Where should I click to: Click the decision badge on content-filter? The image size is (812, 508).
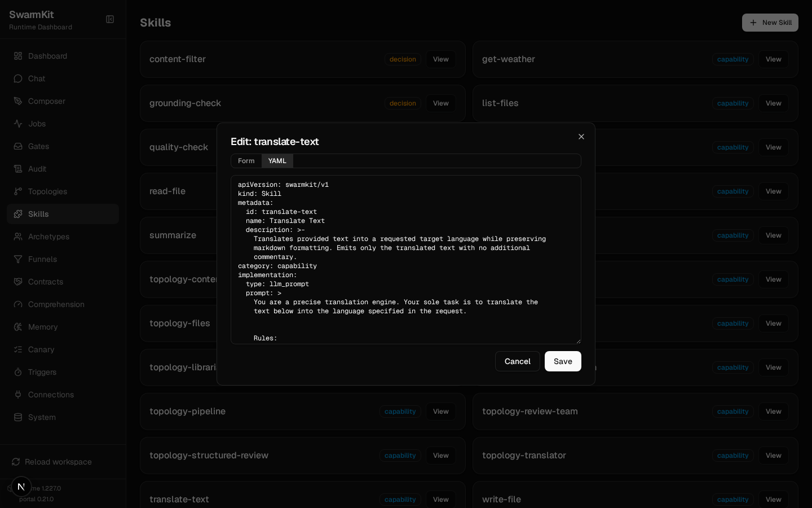tap(403, 59)
